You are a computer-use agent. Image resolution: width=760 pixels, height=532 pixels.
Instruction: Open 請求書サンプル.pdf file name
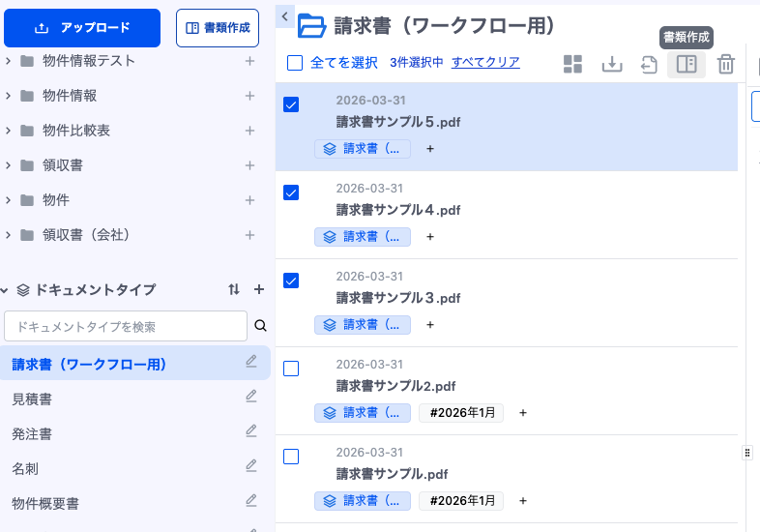393,474
